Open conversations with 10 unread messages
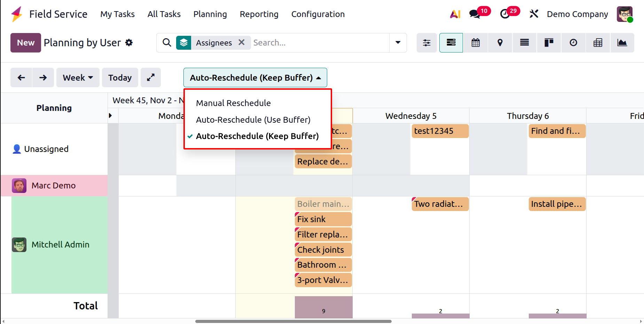 pyautogui.click(x=474, y=14)
